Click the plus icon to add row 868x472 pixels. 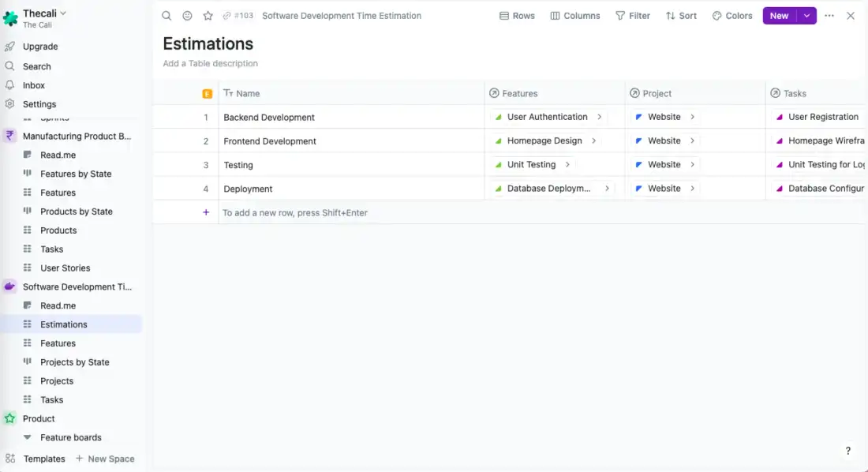(x=206, y=212)
